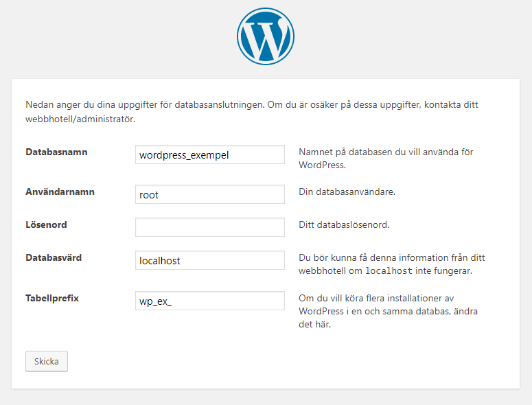
Task: Click the WordPress logo at the top
Action: pos(266,36)
